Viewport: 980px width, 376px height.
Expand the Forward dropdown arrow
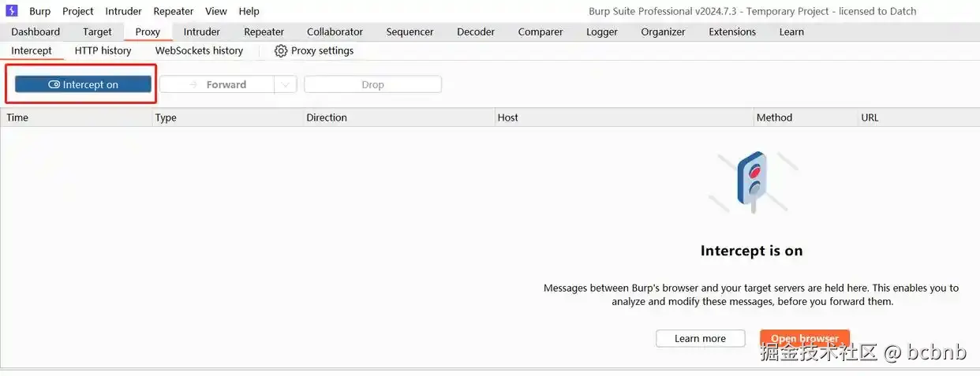pyautogui.click(x=285, y=84)
